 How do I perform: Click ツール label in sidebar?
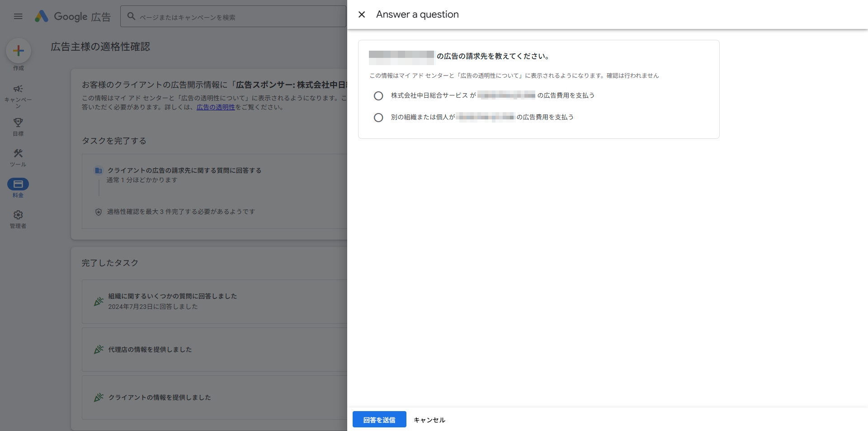[x=18, y=165]
